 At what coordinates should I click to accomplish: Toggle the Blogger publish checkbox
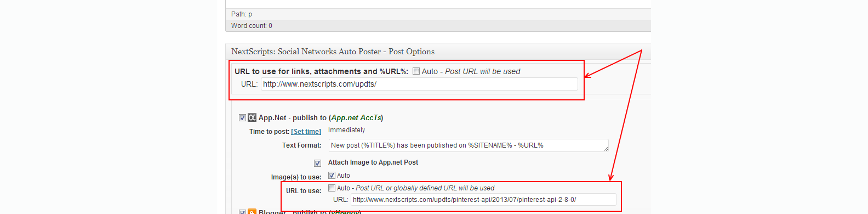click(242, 212)
